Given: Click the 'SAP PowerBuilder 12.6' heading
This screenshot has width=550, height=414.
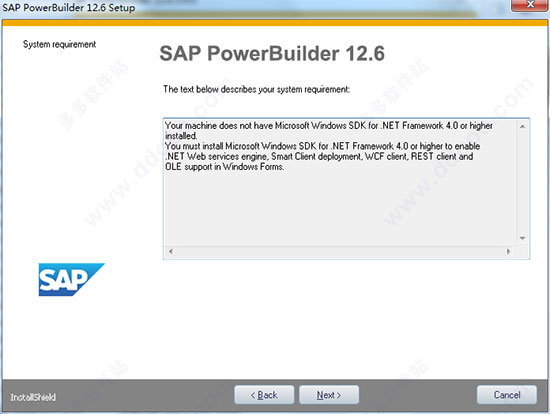Looking at the screenshot, I should pos(272,53).
